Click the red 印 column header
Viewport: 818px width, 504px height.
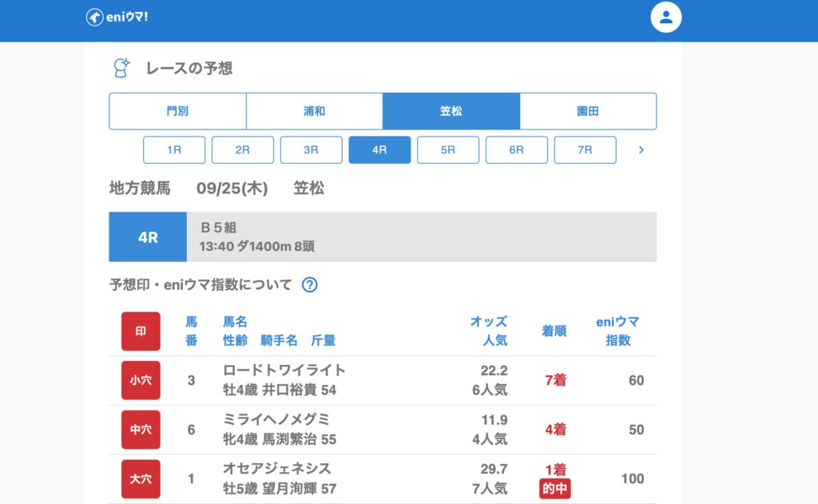141,331
